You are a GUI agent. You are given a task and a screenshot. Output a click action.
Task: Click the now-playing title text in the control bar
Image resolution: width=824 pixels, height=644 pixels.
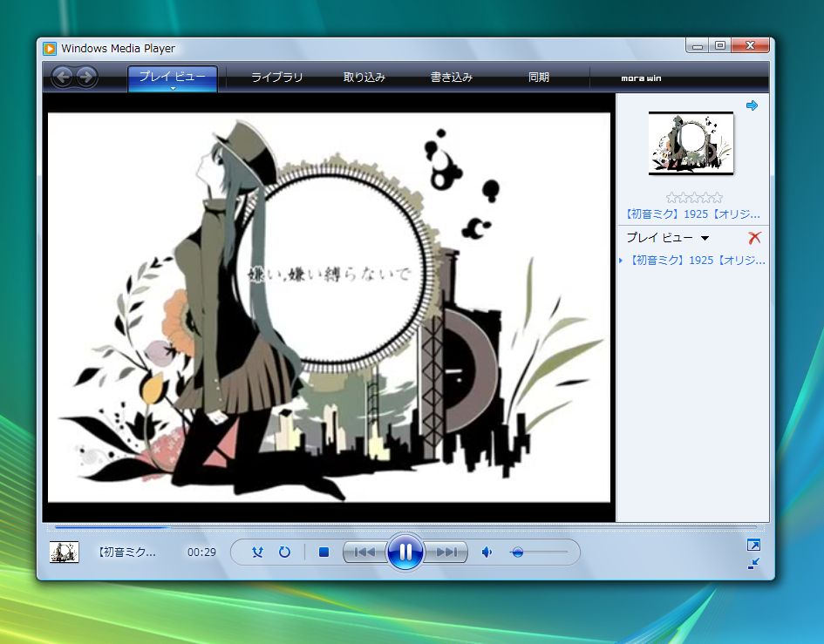click(x=126, y=552)
